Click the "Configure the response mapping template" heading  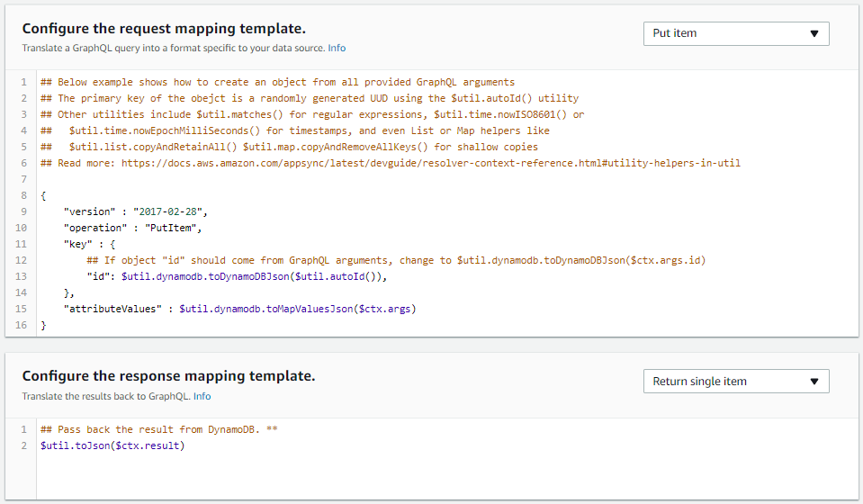tap(168, 375)
